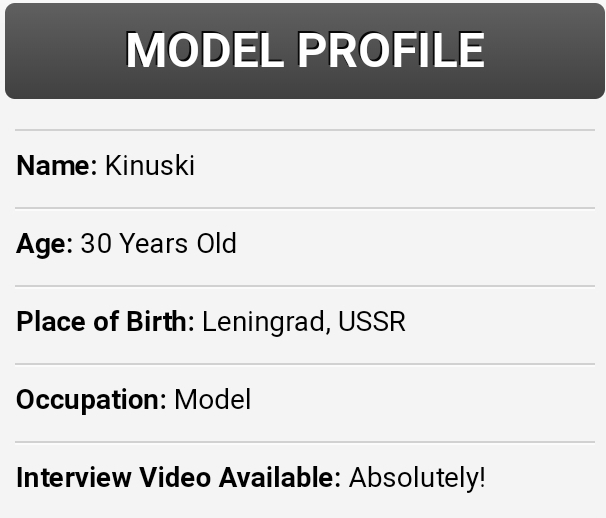Click the divider line above Name
Screen dimensions: 606x518
click(x=305, y=130)
